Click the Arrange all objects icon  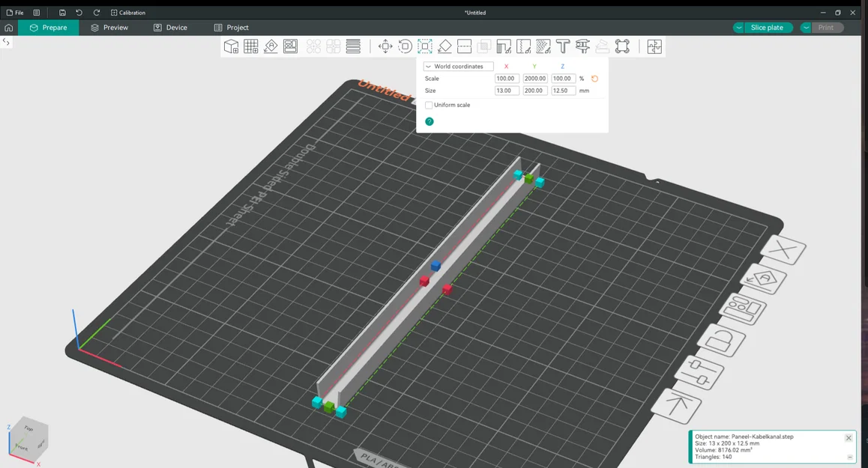[x=291, y=46]
